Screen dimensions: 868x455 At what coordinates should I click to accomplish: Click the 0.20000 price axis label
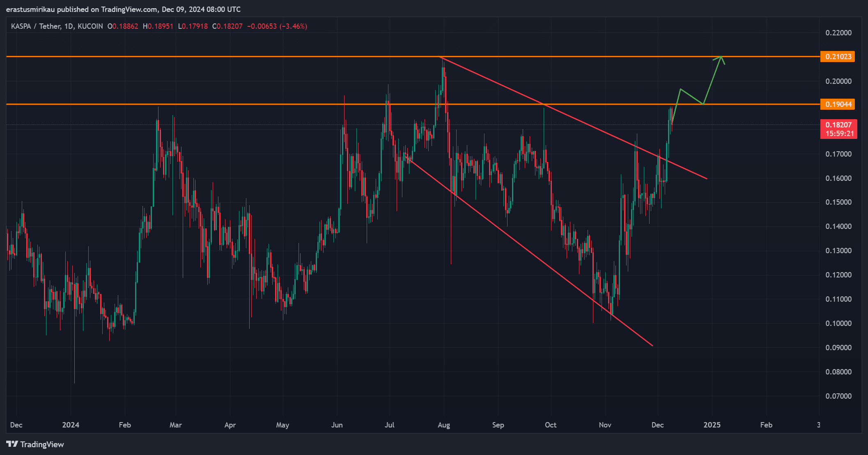click(x=838, y=81)
